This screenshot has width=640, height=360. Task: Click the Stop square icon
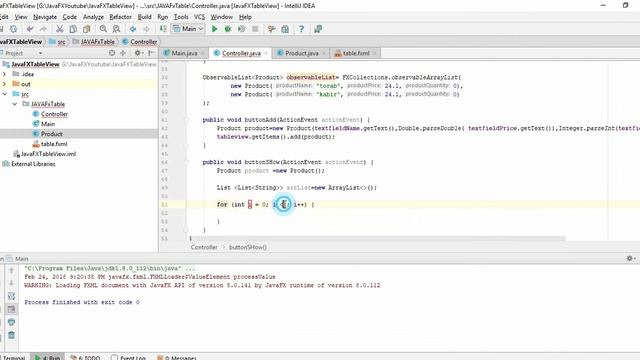[x=255, y=29]
